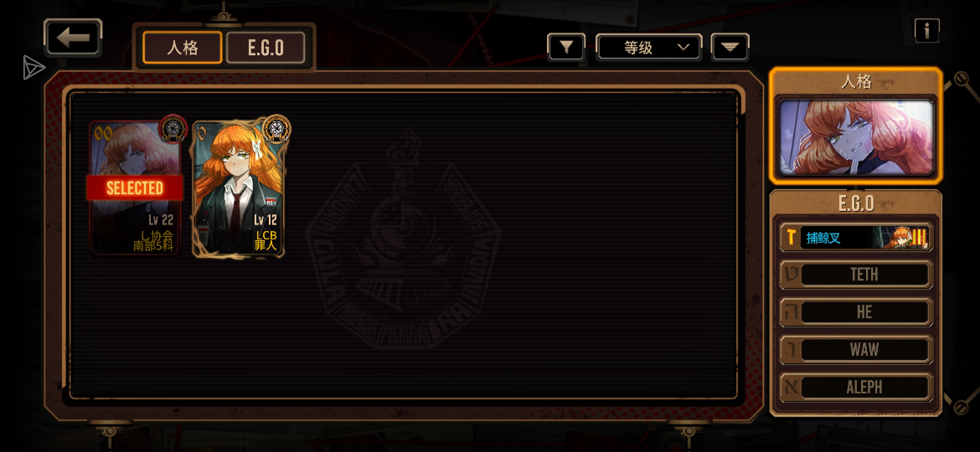Click the badge on the Lv 22 card
The image size is (980, 452).
tap(173, 128)
